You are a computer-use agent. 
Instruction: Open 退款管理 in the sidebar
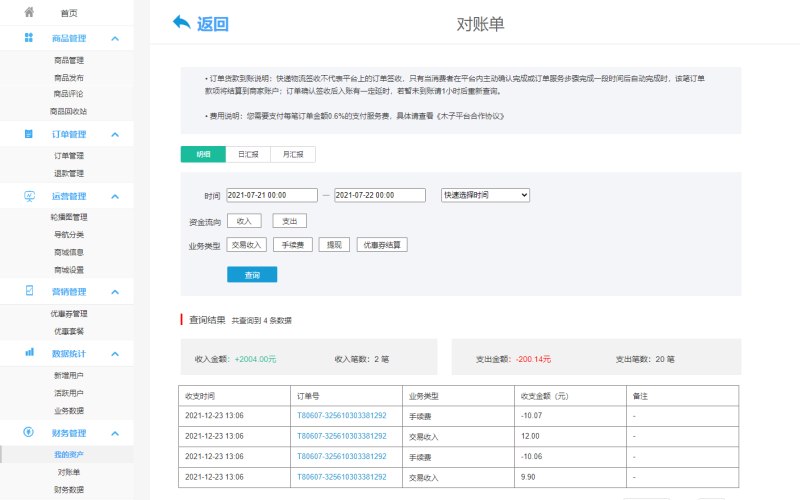point(69,173)
